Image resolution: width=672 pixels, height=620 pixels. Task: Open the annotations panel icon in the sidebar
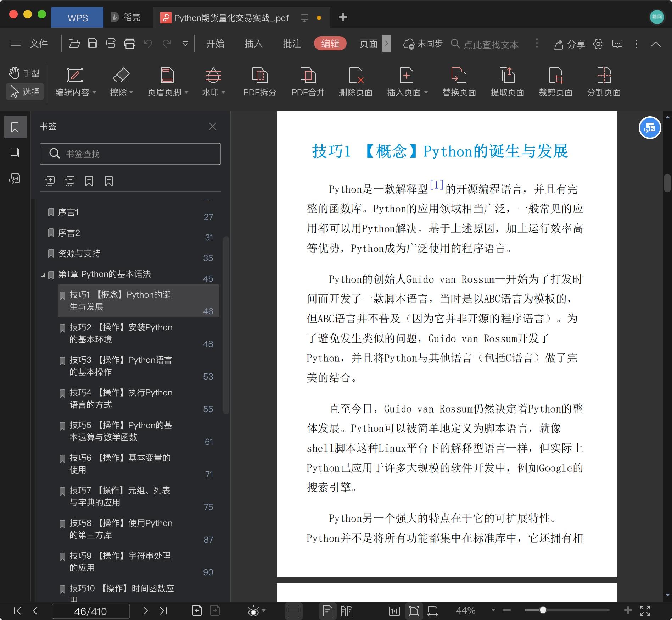pos(15,178)
